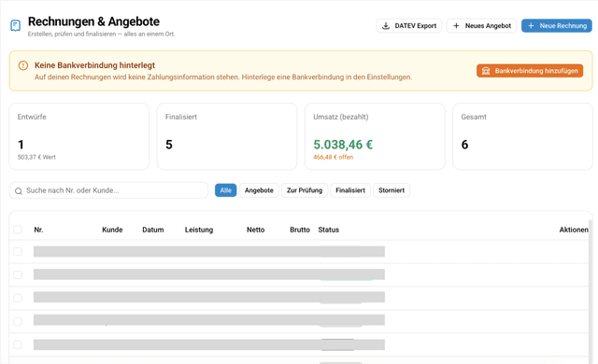Open the Finalisiert summary card

coord(227,136)
